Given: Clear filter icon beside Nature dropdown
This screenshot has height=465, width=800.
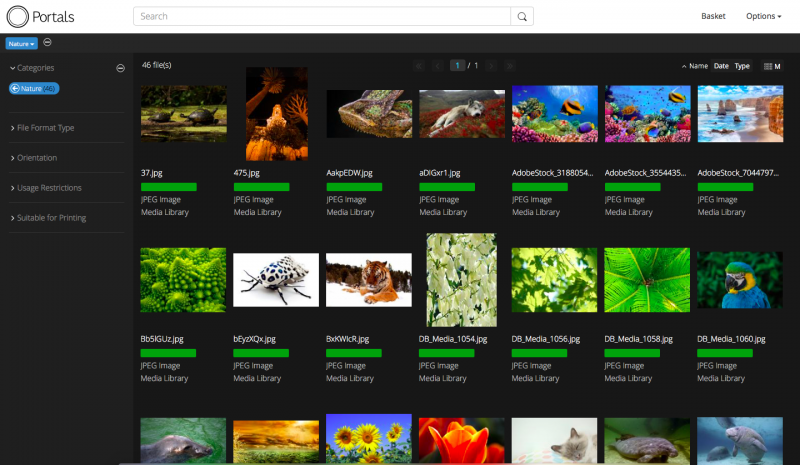Looking at the screenshot, I should point(48,42).
